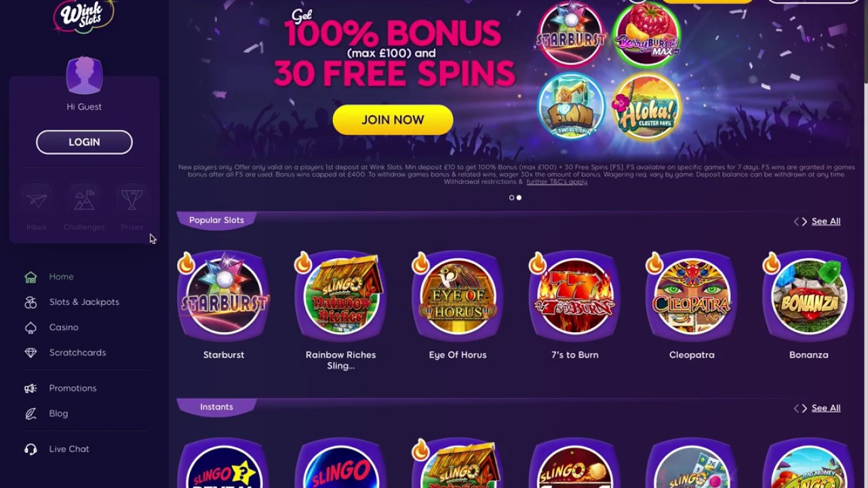
Task: Show next Popular Slots with right chevron
Action: [804, 222]
